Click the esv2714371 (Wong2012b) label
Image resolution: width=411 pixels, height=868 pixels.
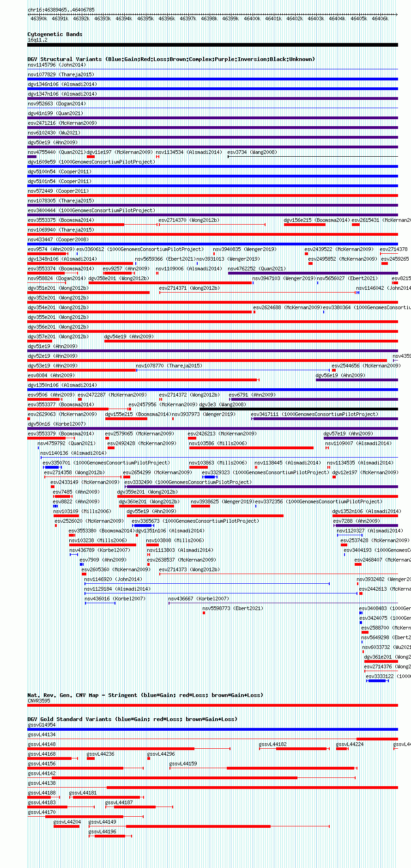[189, 288]
